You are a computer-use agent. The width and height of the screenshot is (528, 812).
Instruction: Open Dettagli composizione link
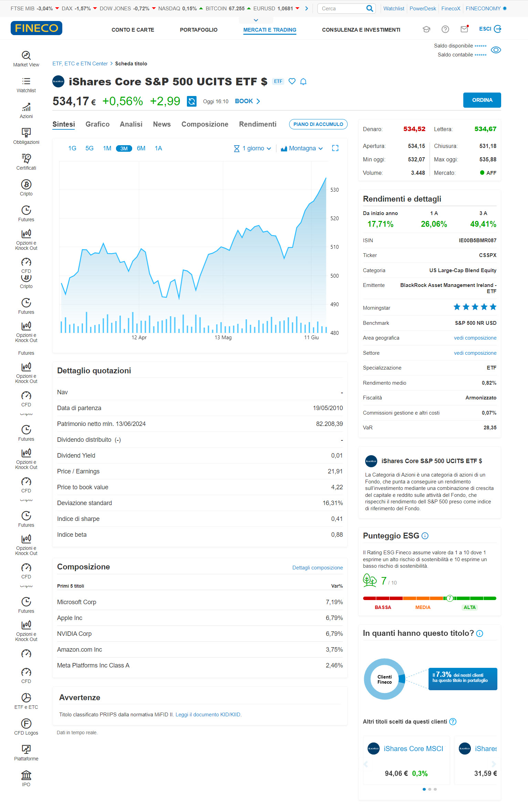318,568
